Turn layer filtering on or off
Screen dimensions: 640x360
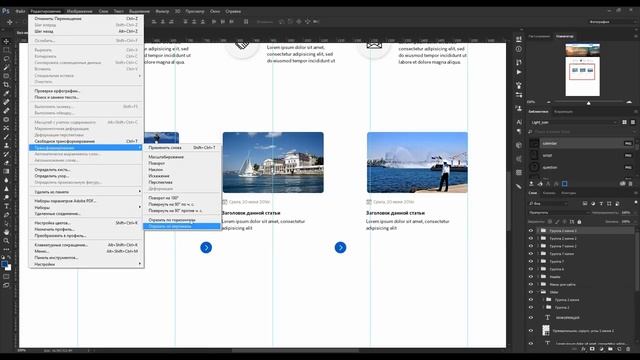[x=636, y=202]
